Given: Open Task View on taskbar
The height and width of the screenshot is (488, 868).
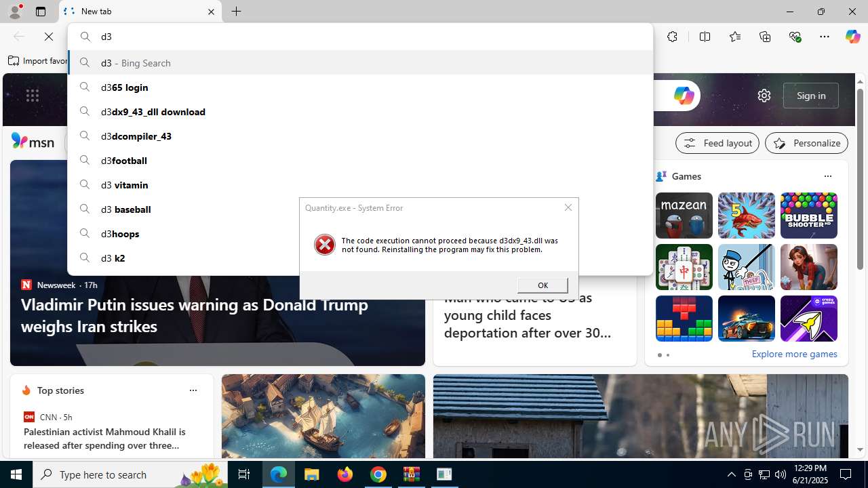Looking at the screenshot, I should pos(244,474).
